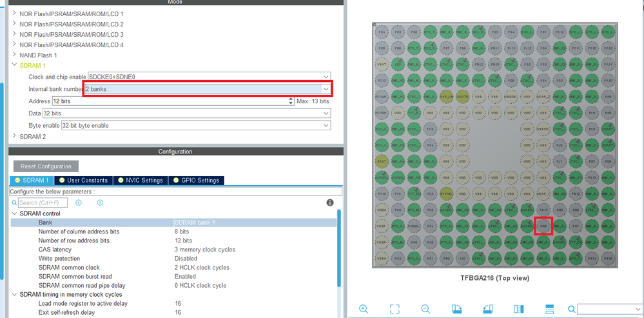Screen dimensions: 644x318
Task: Go to next search result arrow
Action: pos(100,203)
